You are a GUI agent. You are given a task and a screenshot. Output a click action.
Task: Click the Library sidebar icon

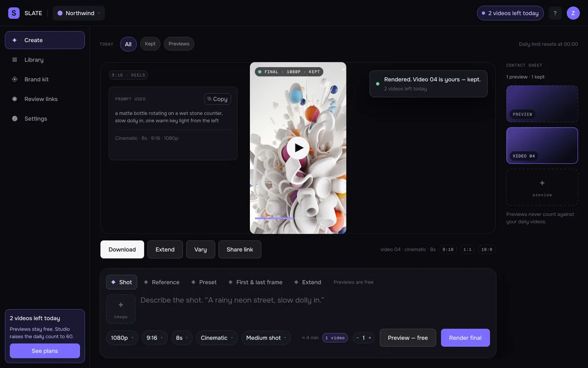(15, 60)
